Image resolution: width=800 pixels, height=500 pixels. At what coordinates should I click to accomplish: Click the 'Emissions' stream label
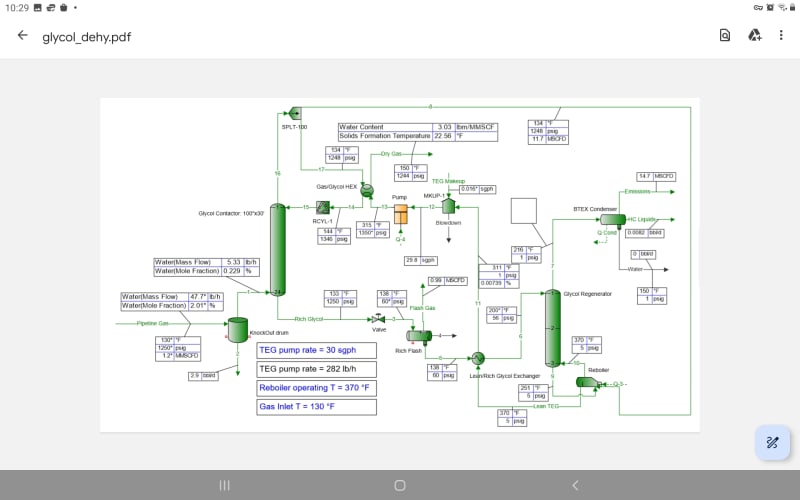[638, 192]
